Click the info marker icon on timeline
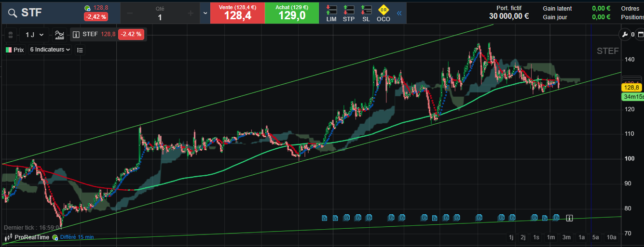644x247 pixels. [569, 218]
